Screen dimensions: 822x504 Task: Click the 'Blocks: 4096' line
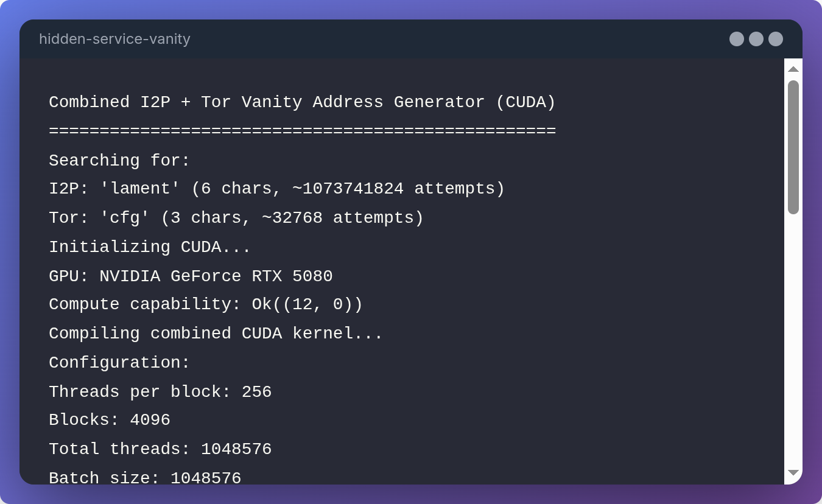110,420
